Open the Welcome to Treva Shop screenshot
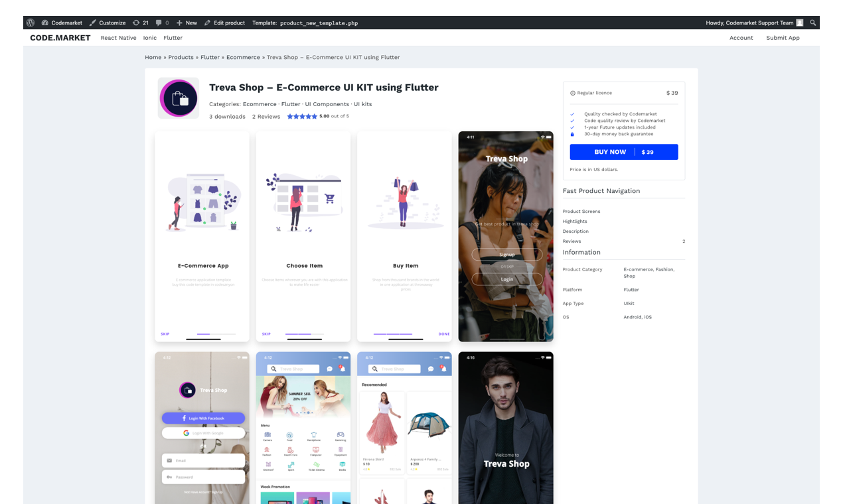843x504 pixels. 506,428
